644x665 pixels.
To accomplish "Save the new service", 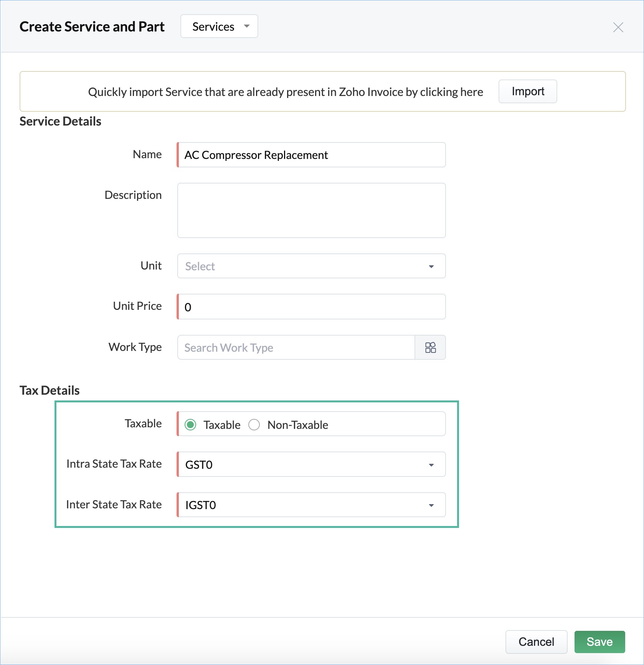I will (599, 642).
